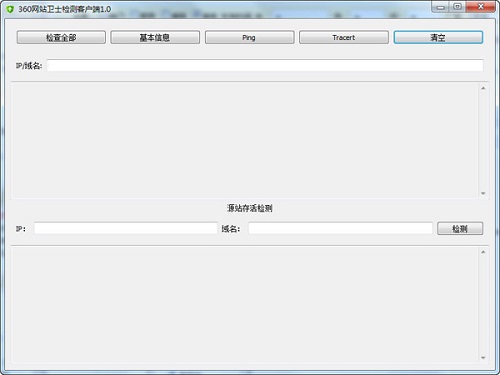
Task: Click the IP field under 源站存活检测
Action: point(125,228)
